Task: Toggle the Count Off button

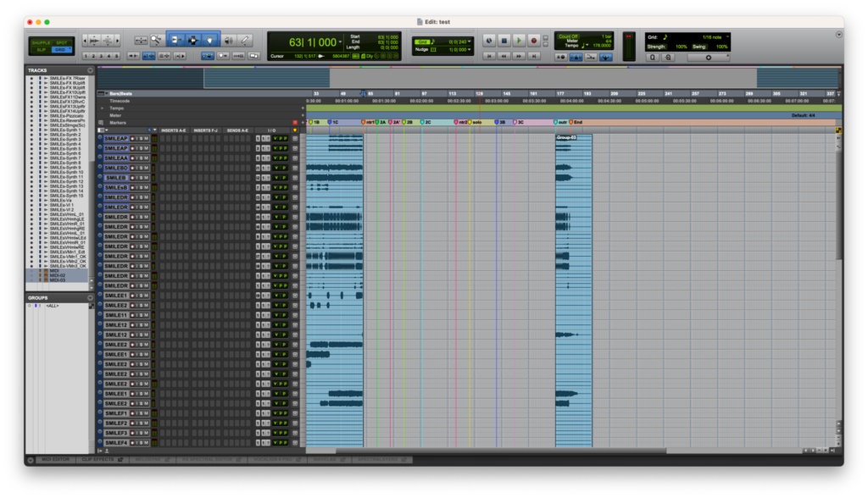Action: 569,36
